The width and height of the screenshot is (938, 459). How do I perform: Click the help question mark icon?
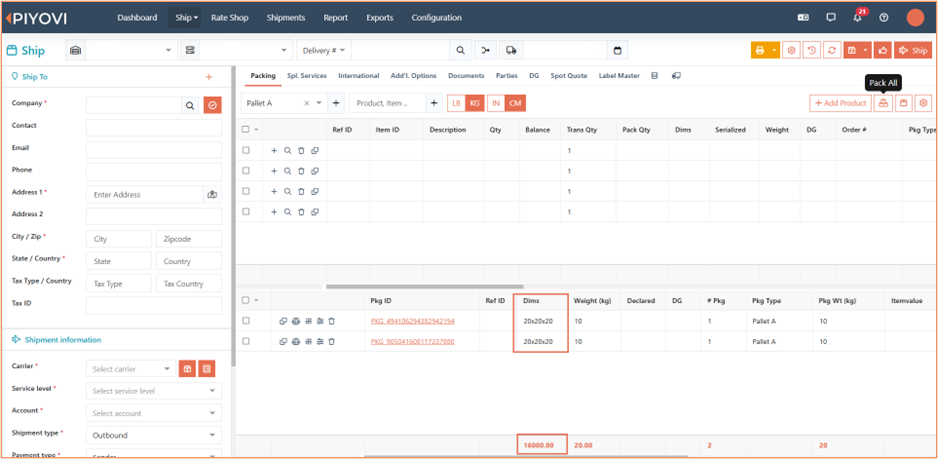(883, 18)
